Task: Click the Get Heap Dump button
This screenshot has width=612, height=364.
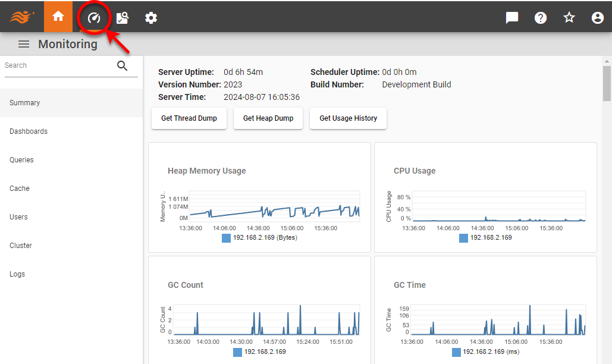Action: click(268, 118)
